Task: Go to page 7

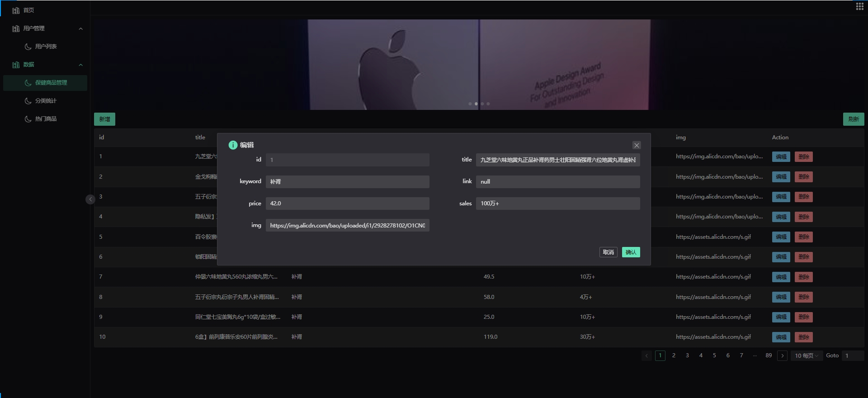Action: [x=741, y=356]
